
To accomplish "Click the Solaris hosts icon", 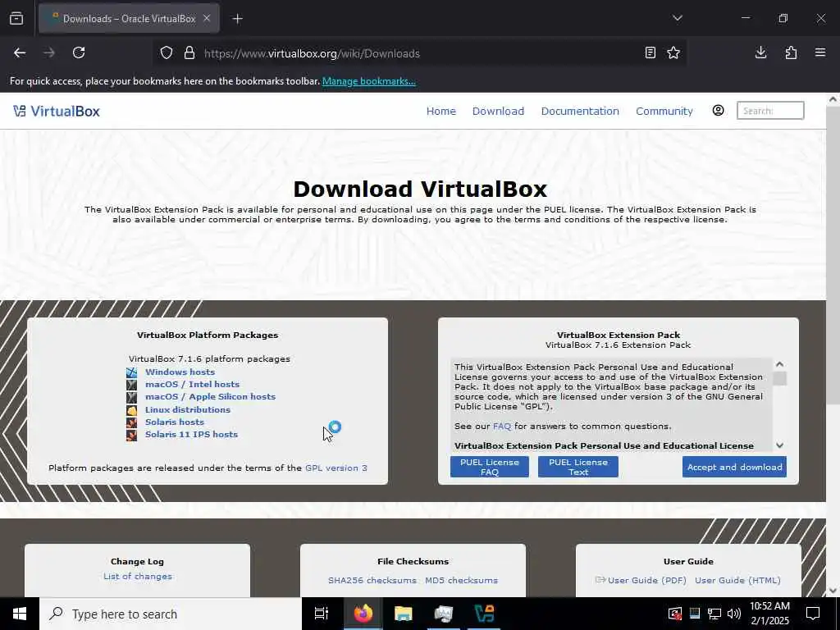I will pos(132,422).
